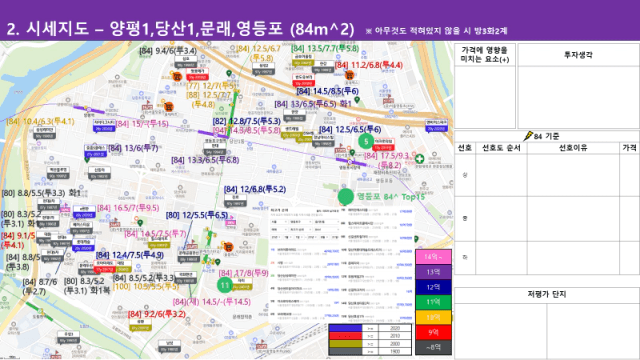Click orange store icon left of 12.5/7.7 label
Image resolution: width=640 pixels, height=360 pixels.
pos(169,107)
